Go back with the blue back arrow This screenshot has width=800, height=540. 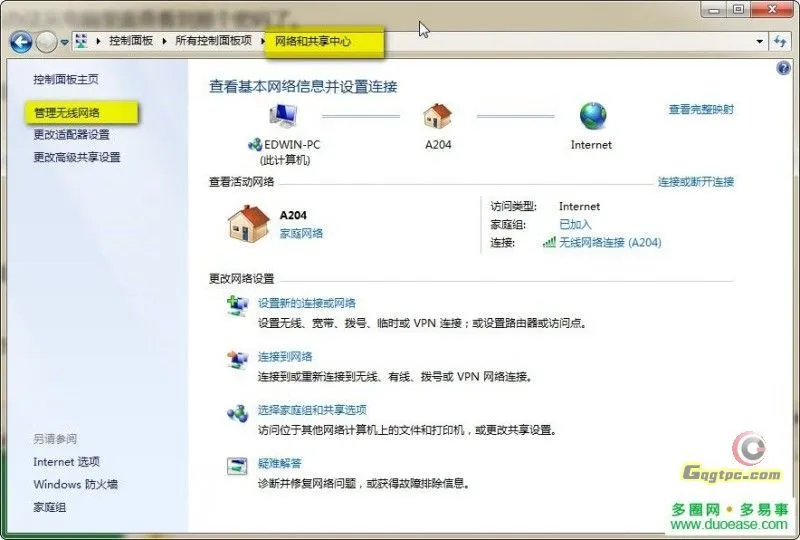pos(21,42)
